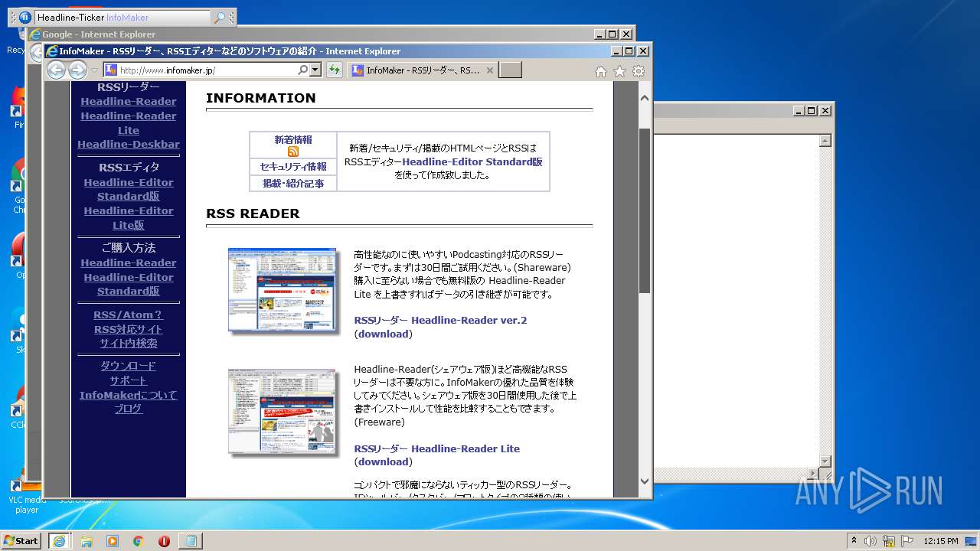Open セキュリティ情報 link
Screen dimensions: 980x551
coord(293,167)
